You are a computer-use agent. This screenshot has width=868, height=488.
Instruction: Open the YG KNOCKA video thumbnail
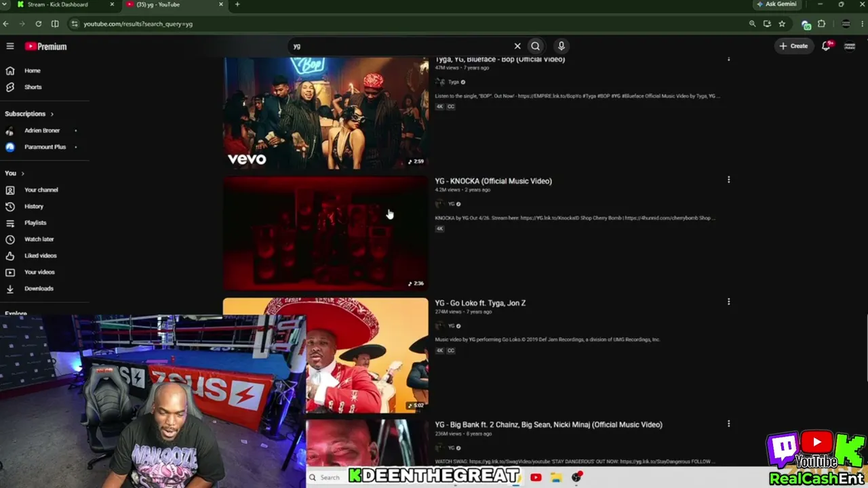tap(325, 234)
